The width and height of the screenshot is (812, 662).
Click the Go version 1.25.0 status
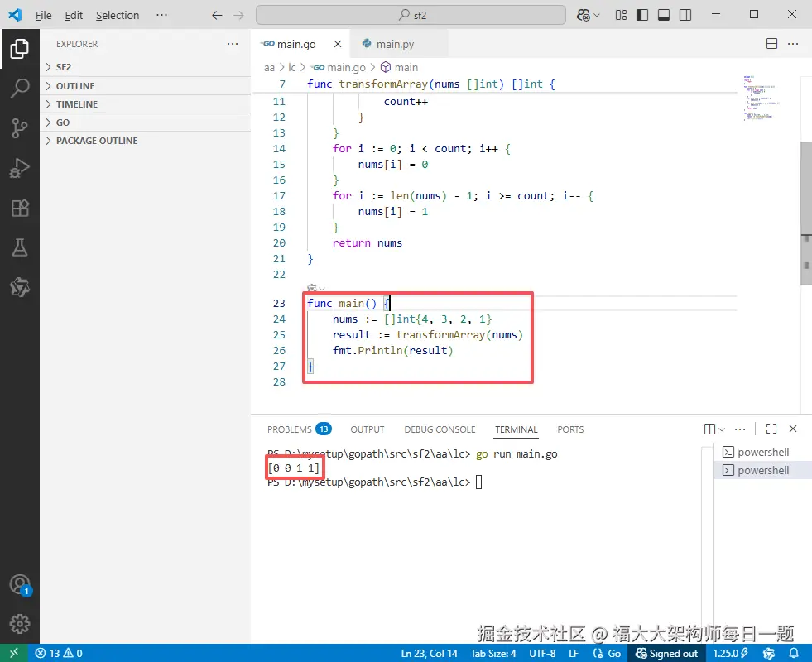pos(731,653)
